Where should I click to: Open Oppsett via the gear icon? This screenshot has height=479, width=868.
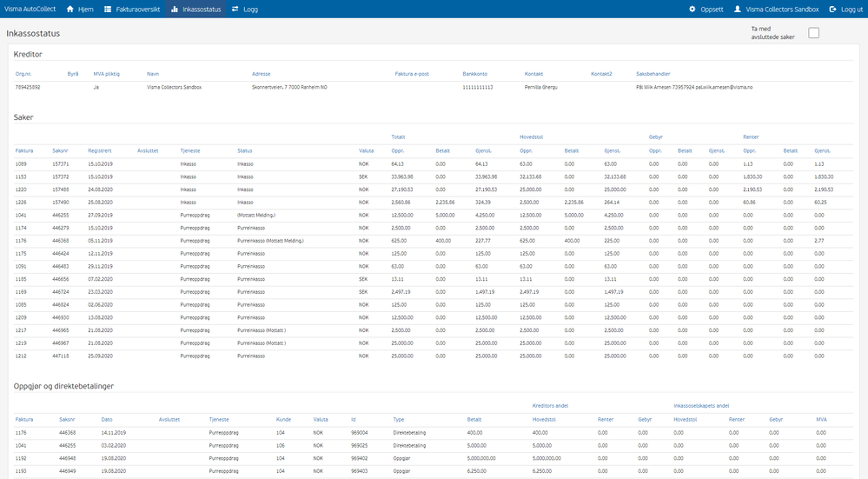pos(693,9)
